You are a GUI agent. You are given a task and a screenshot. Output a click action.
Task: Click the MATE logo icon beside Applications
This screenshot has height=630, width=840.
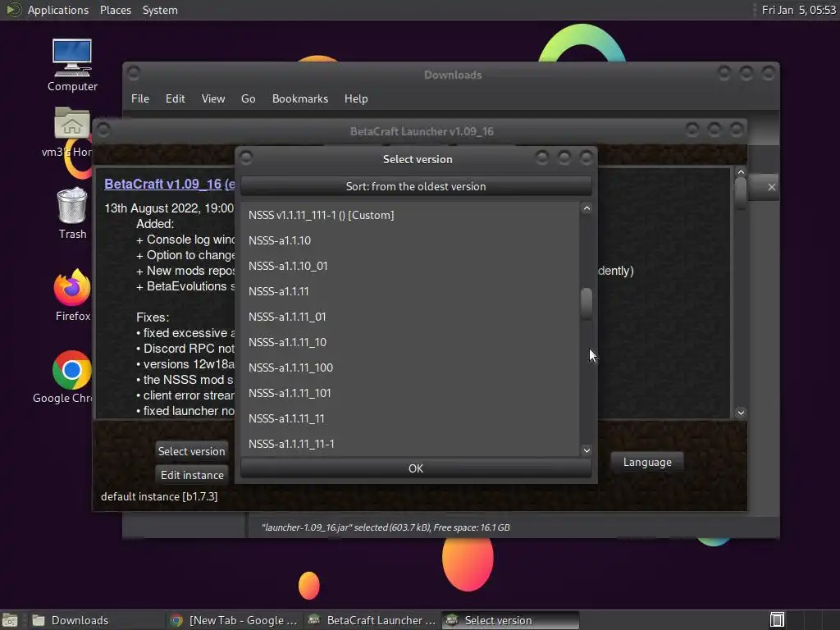click(x=13, y=10)
